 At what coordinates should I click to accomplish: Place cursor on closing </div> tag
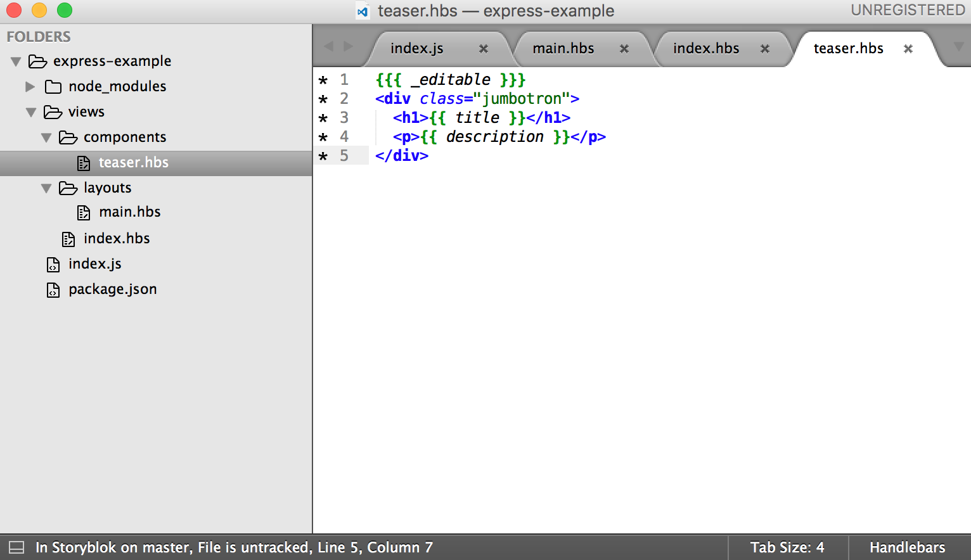pyautogui.click(x=402, y=156)
